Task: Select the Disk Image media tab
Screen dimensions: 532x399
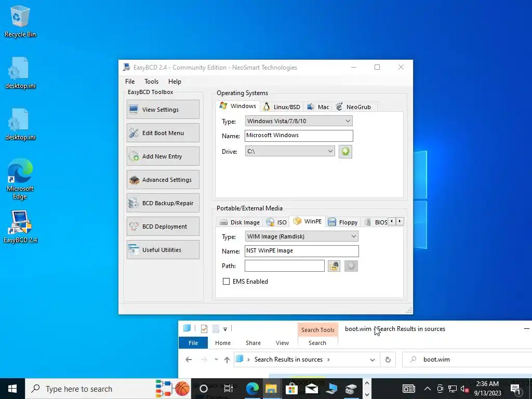Action: tap(240, 222)
